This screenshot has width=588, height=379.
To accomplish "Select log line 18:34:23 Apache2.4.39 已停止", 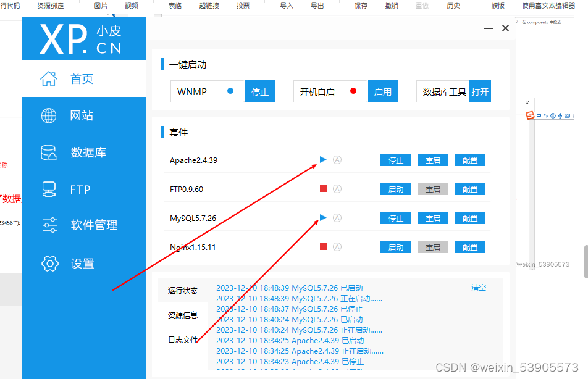I will click(x=290, y=362).
